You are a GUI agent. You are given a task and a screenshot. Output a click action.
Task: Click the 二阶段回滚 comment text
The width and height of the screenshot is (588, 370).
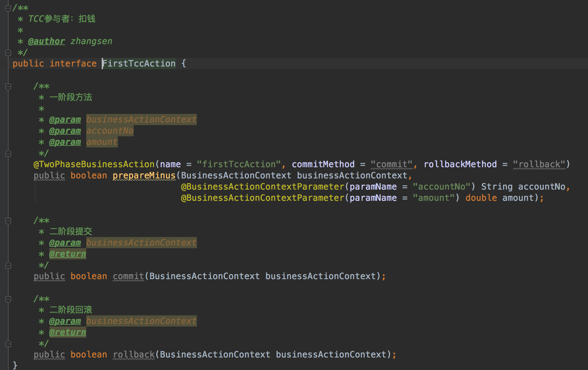[x=71, y=310]
